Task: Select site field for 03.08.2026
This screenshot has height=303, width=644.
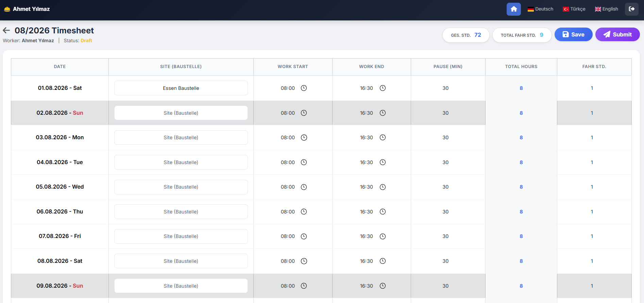Action: pos(181,138)
